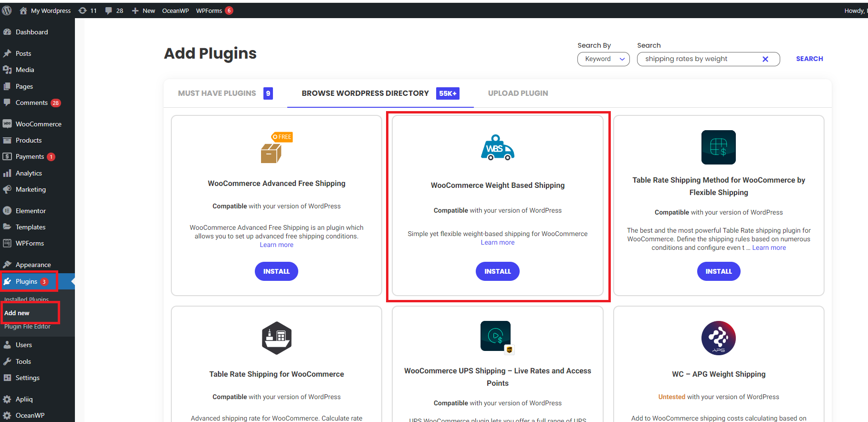
Task: Open My Wordpress site home link
Action: 45,10
